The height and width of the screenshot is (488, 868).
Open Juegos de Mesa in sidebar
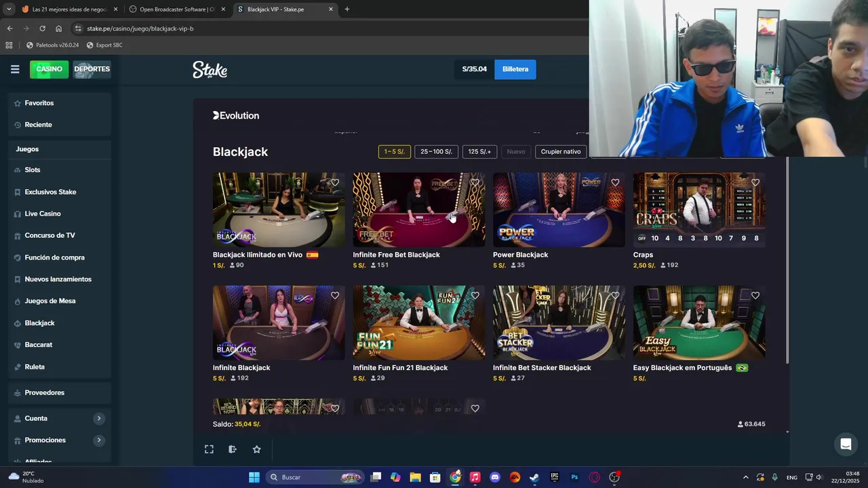pyautogui.click(x=60, y=301)
